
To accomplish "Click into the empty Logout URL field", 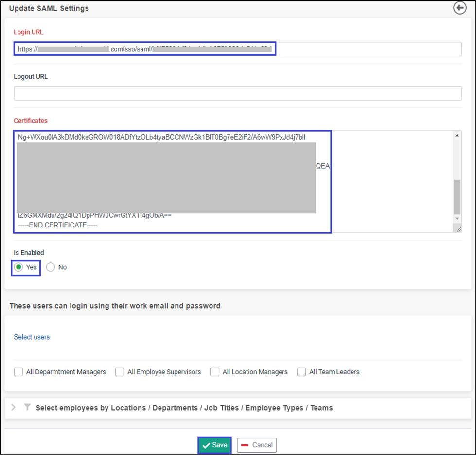I will (237, 93).
